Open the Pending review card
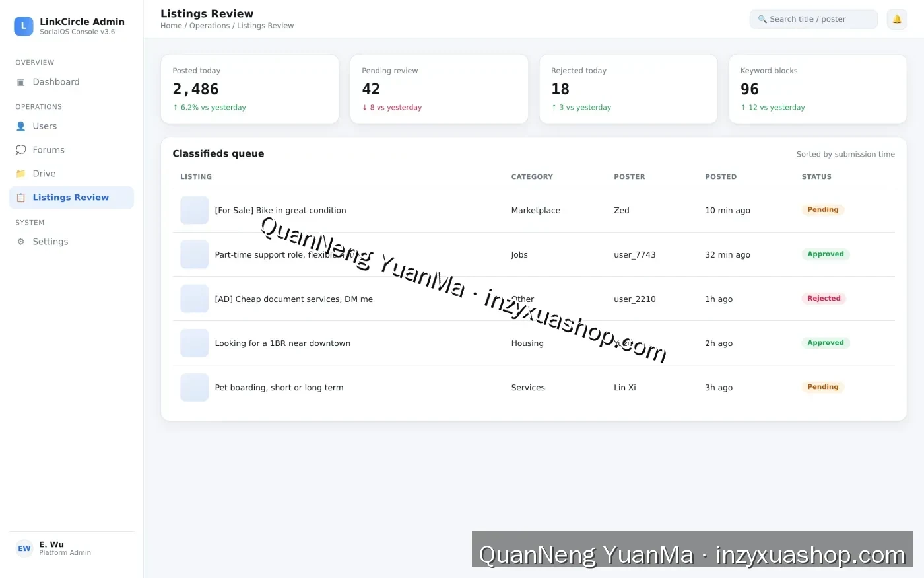The width and height of the screenshot is (924, 578). point(439,89)
